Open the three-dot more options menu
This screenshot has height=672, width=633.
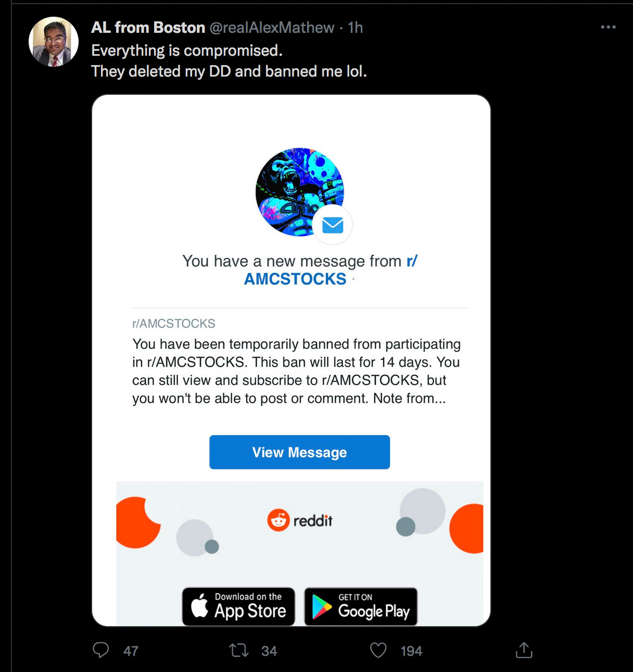point(608,27)
